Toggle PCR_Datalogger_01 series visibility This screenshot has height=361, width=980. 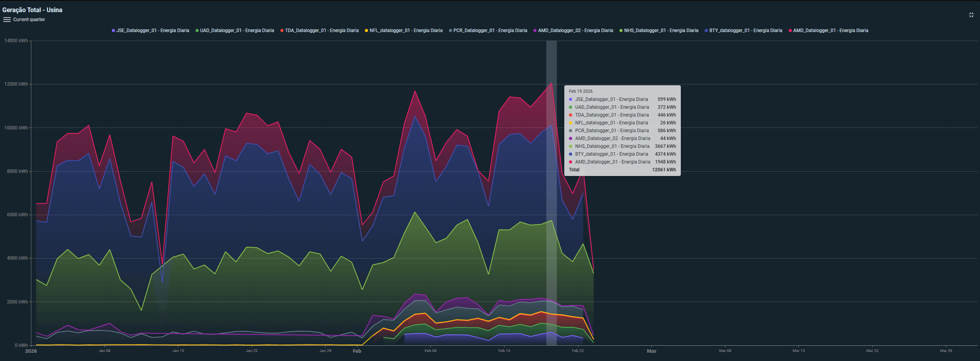[x=490, y=31]
